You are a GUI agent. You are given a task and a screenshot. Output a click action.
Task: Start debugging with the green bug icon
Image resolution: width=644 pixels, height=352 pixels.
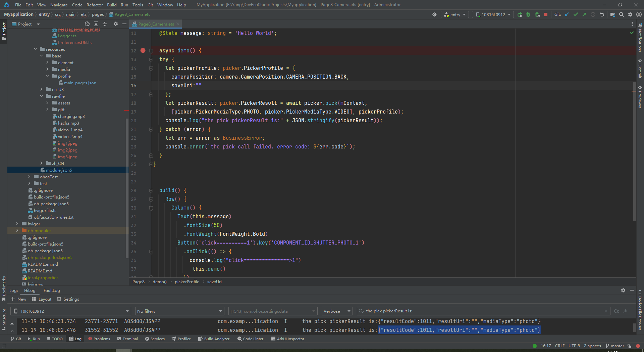tap(528, 14)
